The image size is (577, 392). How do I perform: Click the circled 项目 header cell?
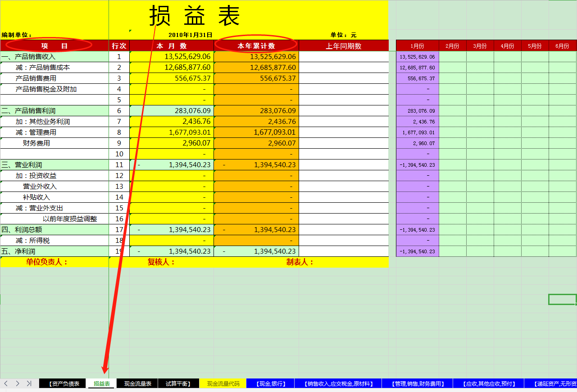(x=55, y=46)
